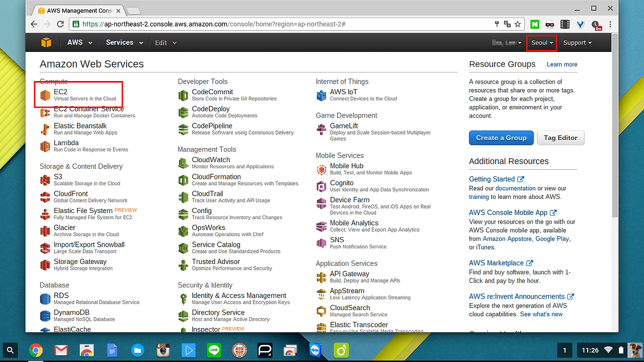Click the RDS database icon
This screenshot has width=644, height=362.
tap(45, 299)
